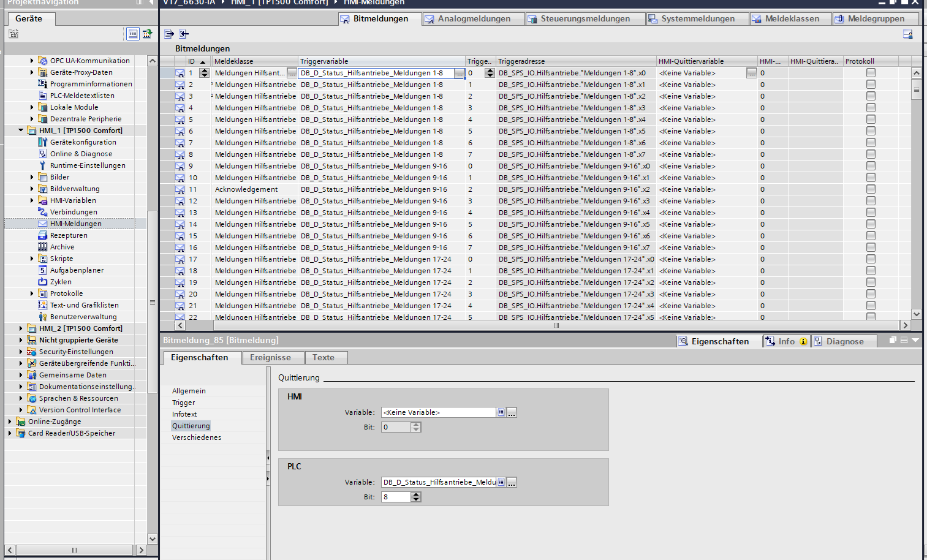927x560 pixels.
Task: Select Allgemein in the properties list
Action: click(x=189, y=391)
